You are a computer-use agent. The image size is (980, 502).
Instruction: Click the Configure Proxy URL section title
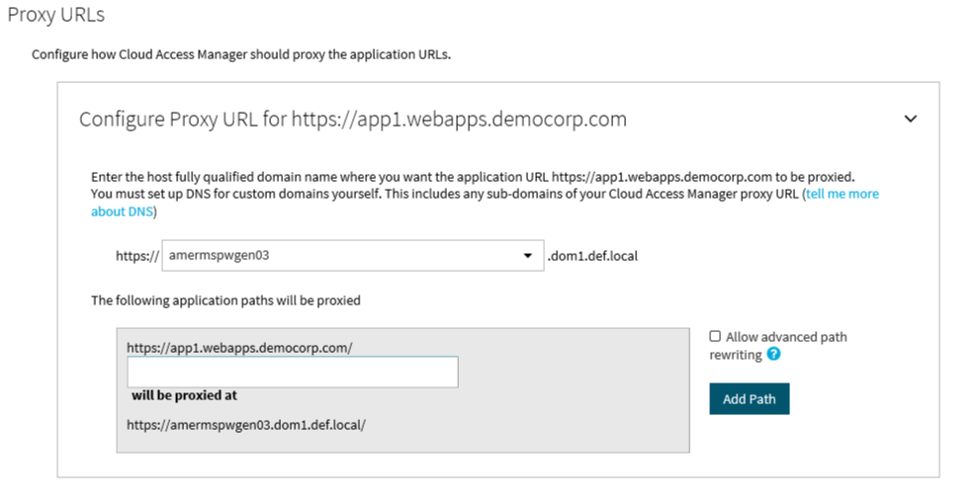[352, 120]
